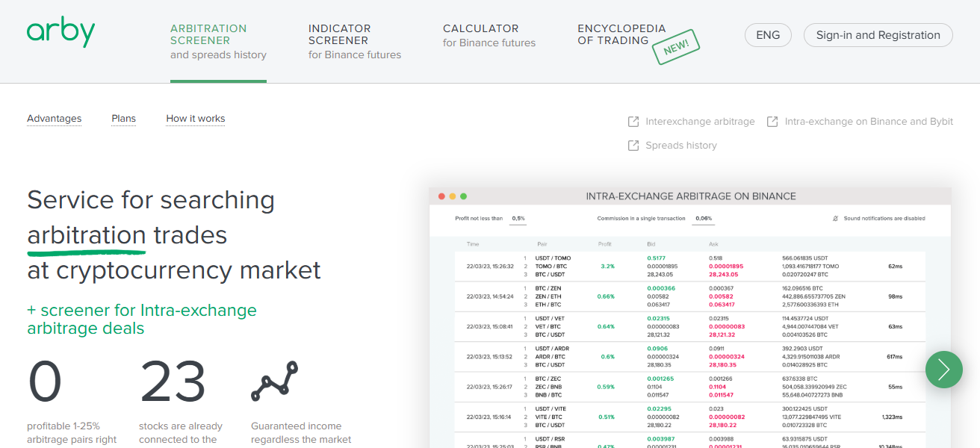Image resolution: width=980 pixels, height=448 pixels.
Task: Click the arby logo
Action: point(61,32)
